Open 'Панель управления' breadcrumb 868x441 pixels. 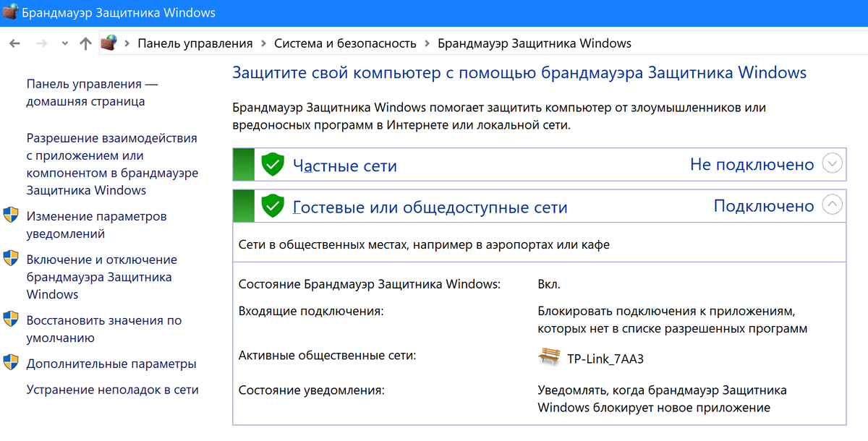coord(195,43)
